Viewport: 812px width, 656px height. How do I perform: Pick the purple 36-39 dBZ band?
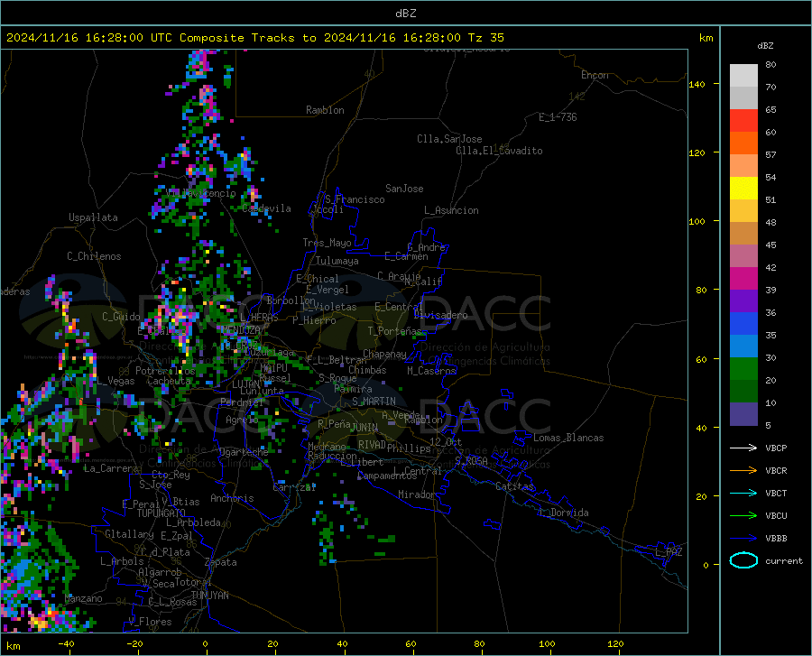(x=743, y=300)
